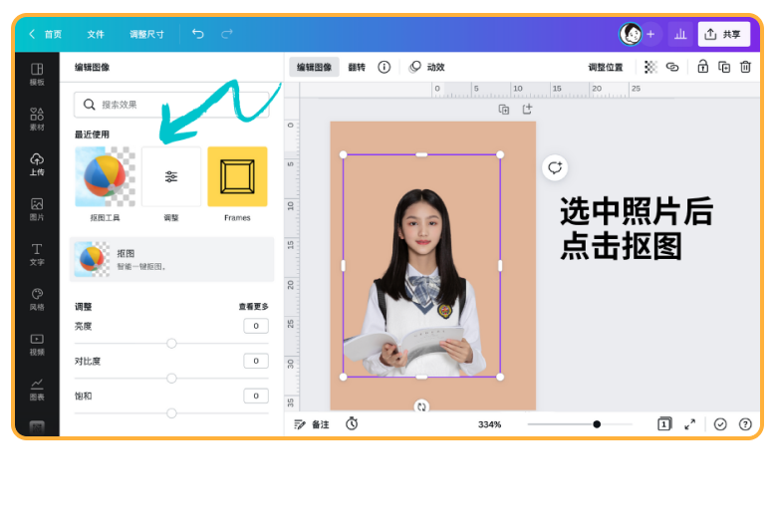
Task: Click the 抠图 one-click background remover
Action: 171,259
